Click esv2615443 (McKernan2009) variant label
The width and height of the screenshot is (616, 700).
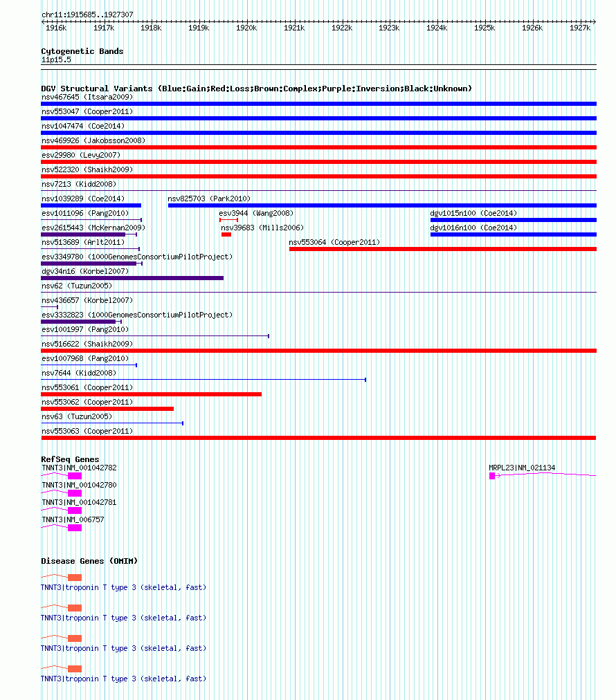pyautogui.click(x=93, y=228)
